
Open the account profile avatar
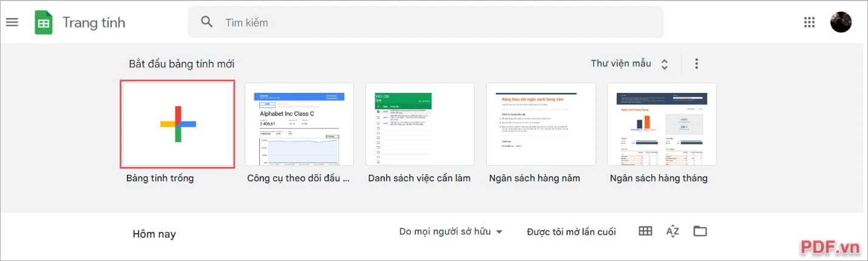[x=841, y=22]
